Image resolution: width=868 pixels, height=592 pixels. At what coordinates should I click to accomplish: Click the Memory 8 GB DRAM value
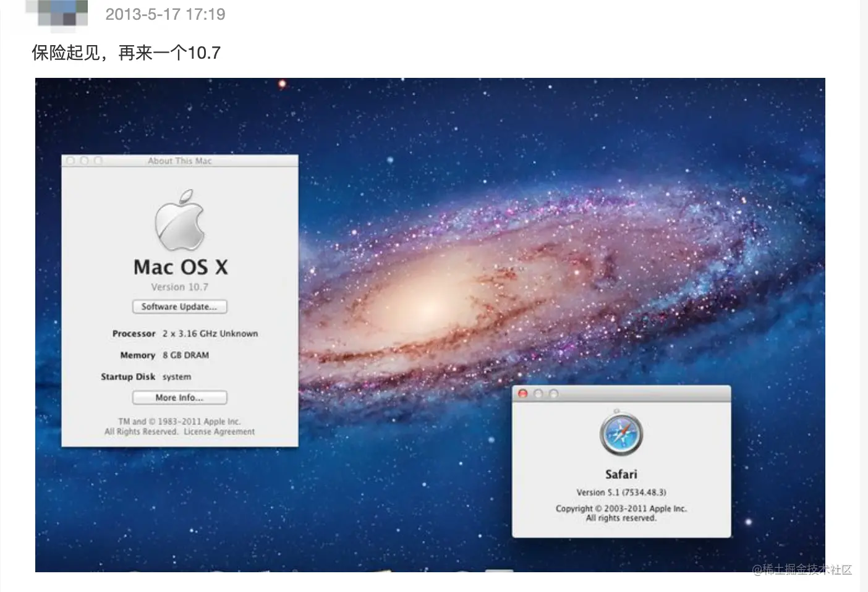185,355
